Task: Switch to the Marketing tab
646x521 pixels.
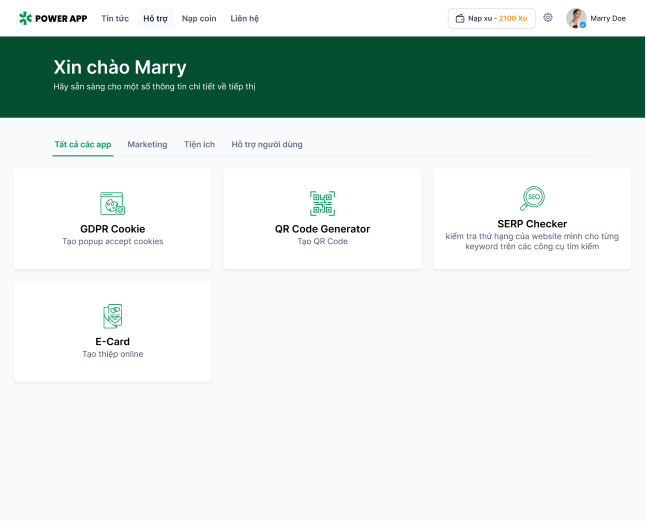Action: tap(147, 144)
